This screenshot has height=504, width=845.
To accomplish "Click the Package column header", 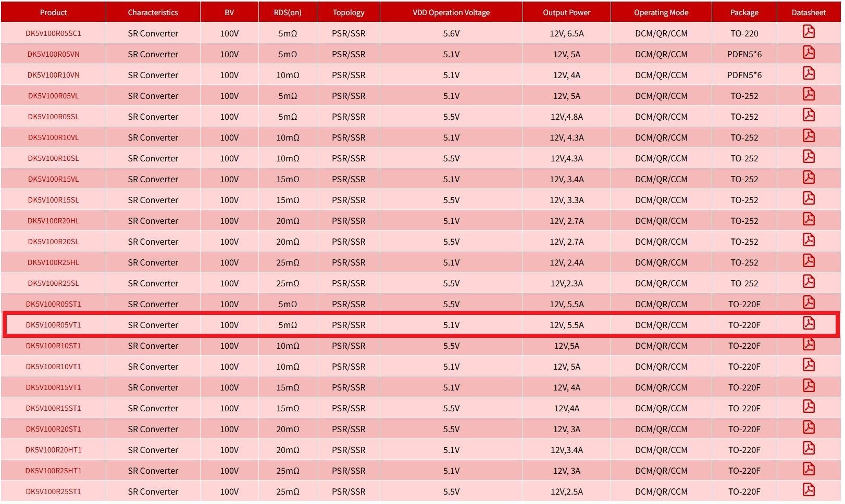I will click(x=744, y=12).
